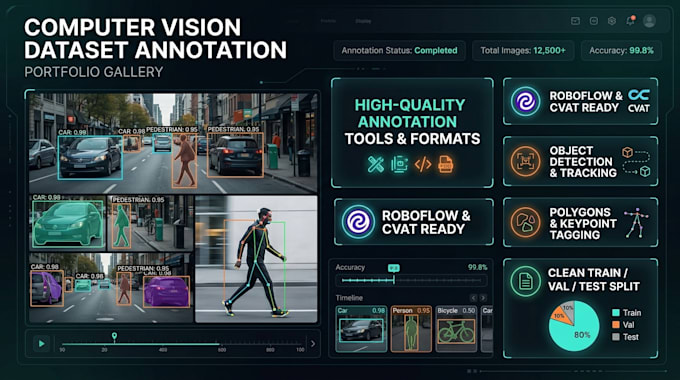Image resolution: width=680 pixels, height=380 pixels.
Task: Click the Val legend label
Action: [628, 324]
